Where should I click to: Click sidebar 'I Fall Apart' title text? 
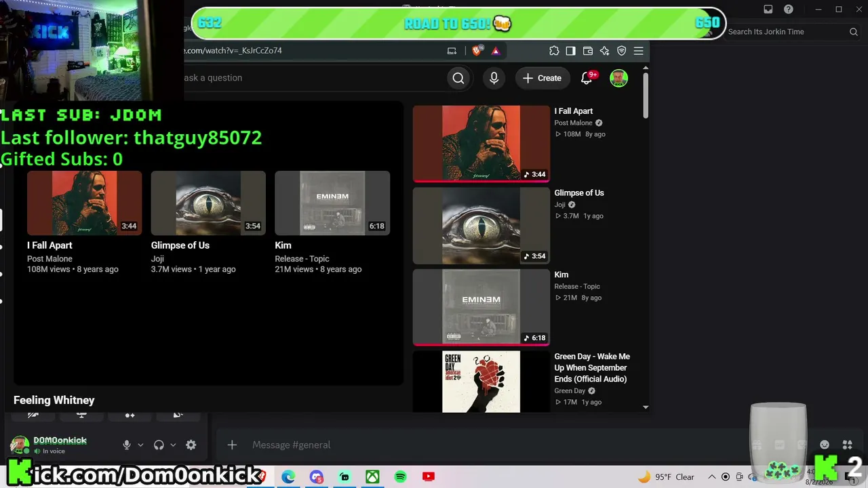point(574,111)
